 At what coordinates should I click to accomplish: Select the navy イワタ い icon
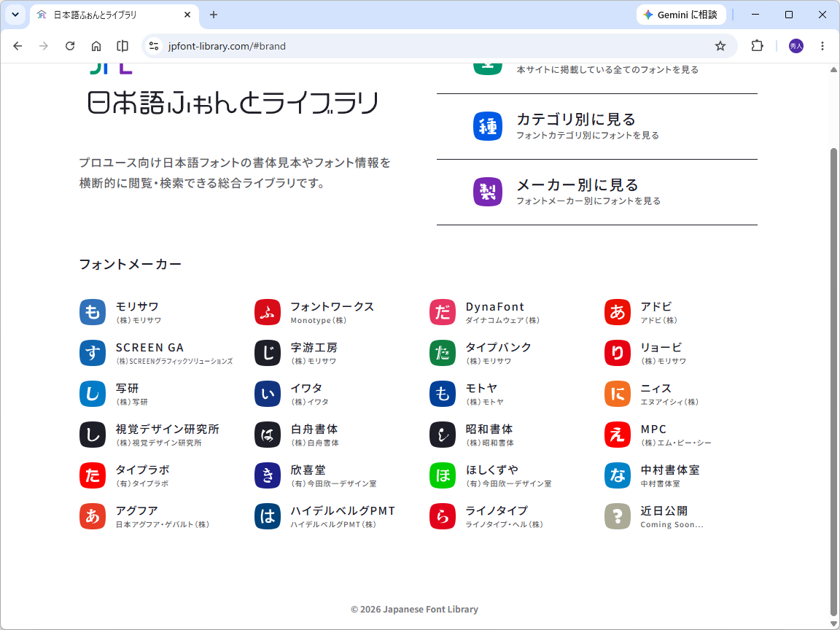point(268,394)
